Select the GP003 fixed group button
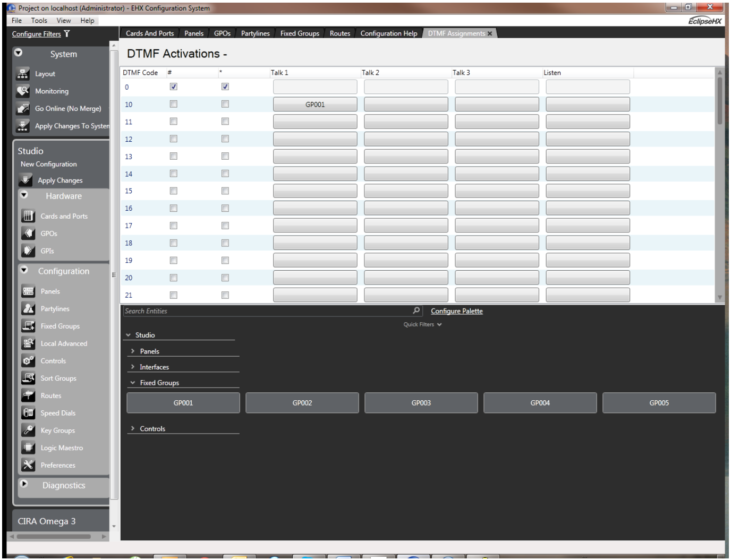This screenshot has width=731, height=560. coord(421,403)
